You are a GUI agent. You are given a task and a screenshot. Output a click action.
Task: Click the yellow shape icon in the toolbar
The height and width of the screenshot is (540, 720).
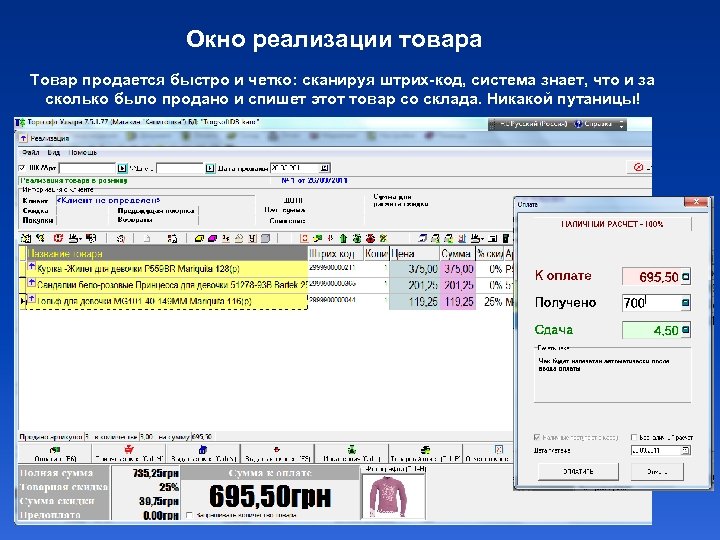point(199,238)
